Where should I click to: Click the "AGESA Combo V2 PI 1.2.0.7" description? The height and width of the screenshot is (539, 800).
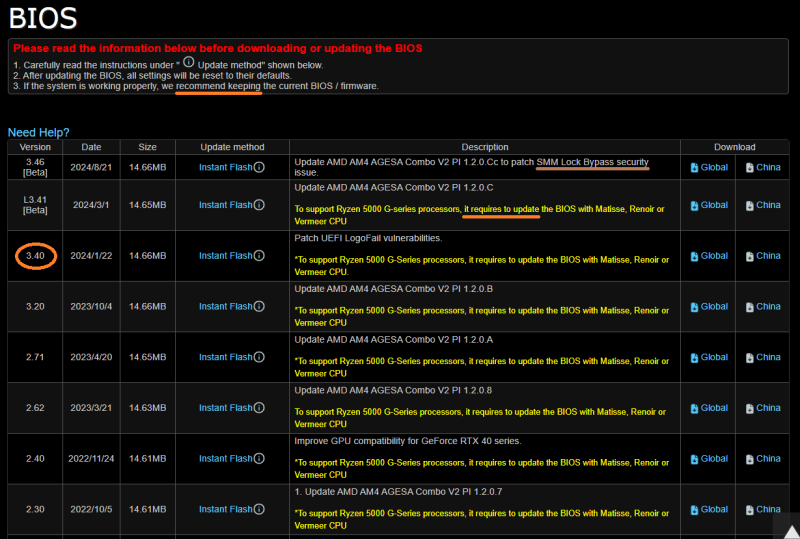398,492
